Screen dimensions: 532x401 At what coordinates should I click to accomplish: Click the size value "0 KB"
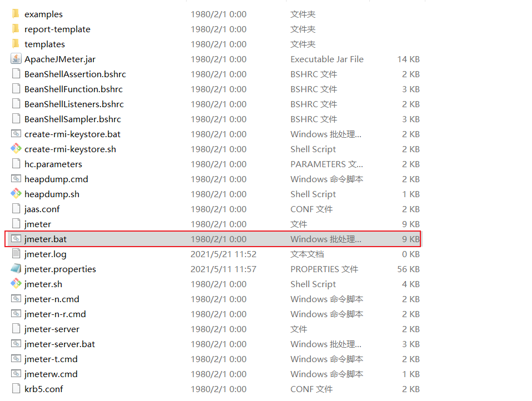click(411, 254)
